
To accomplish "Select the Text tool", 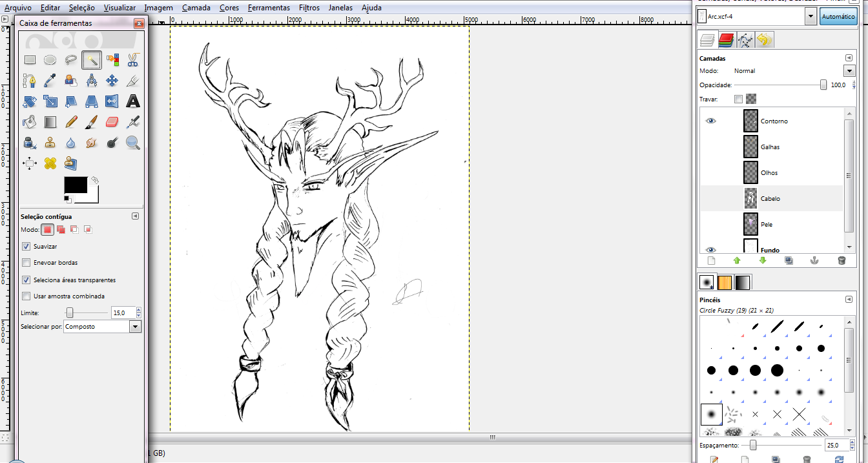I will (x=132, y=101).
